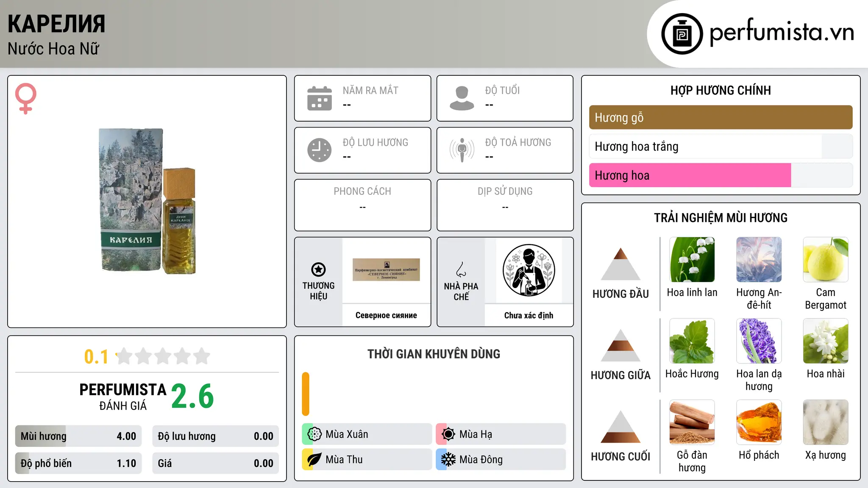This screenshot has width=868, height=488.
Task: Click the Mùi hương 4.00 rating bar
Action: tap(78, 436)
